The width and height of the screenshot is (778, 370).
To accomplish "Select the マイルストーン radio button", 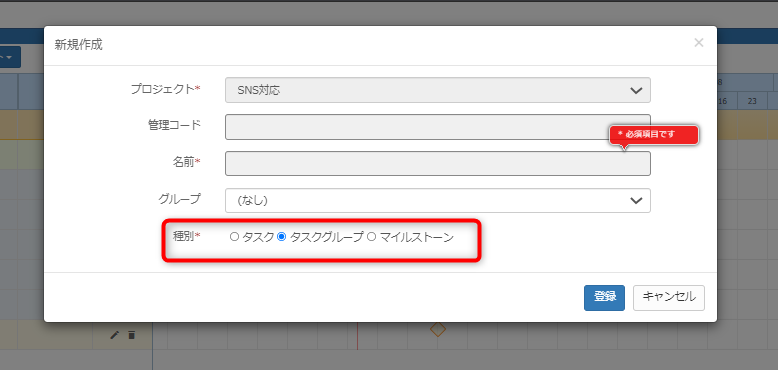I will click(372, 237).
